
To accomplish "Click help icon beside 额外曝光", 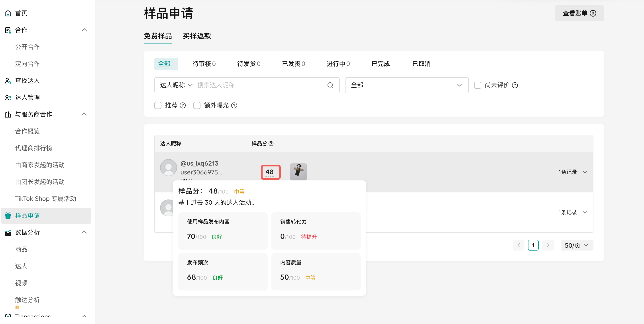I will 234,106.
